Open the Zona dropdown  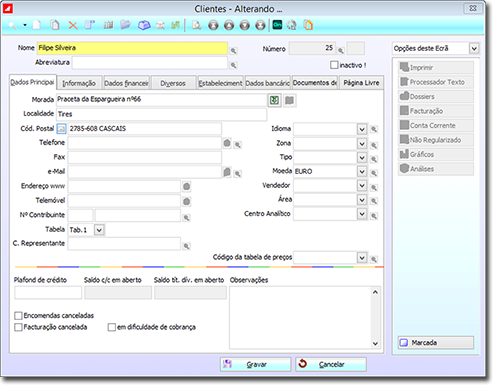click(362, 143)
